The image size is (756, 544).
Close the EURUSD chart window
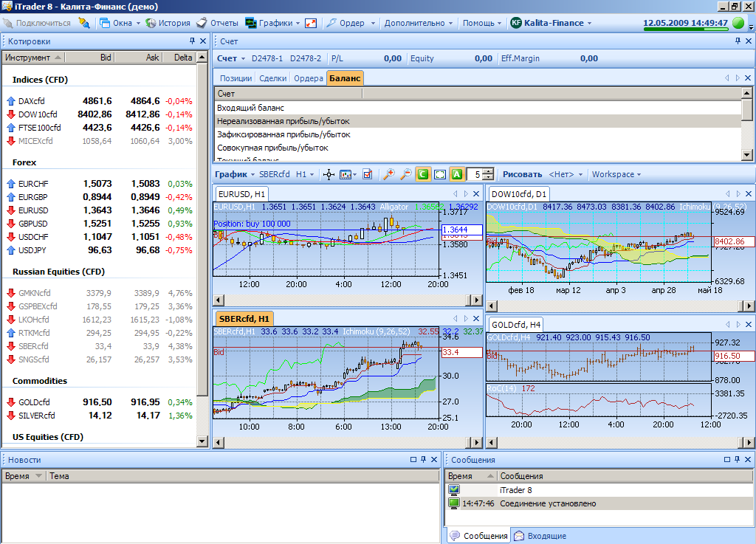(x=476, y=193)
